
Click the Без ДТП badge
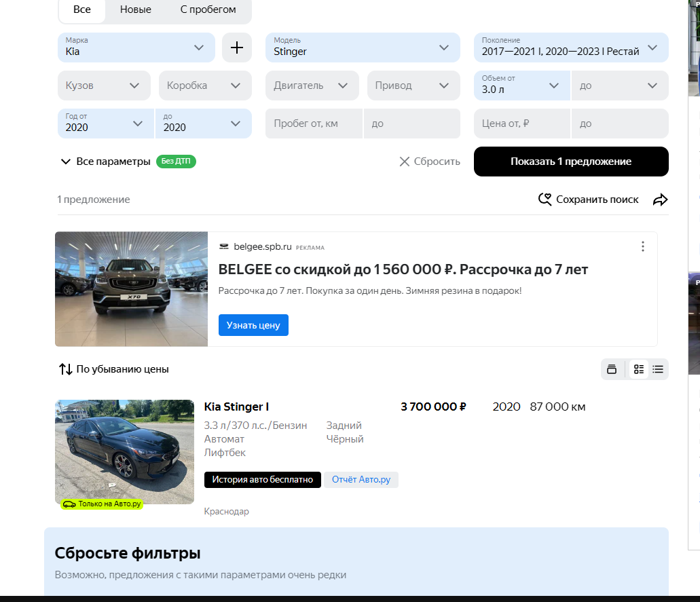[176, 161]
